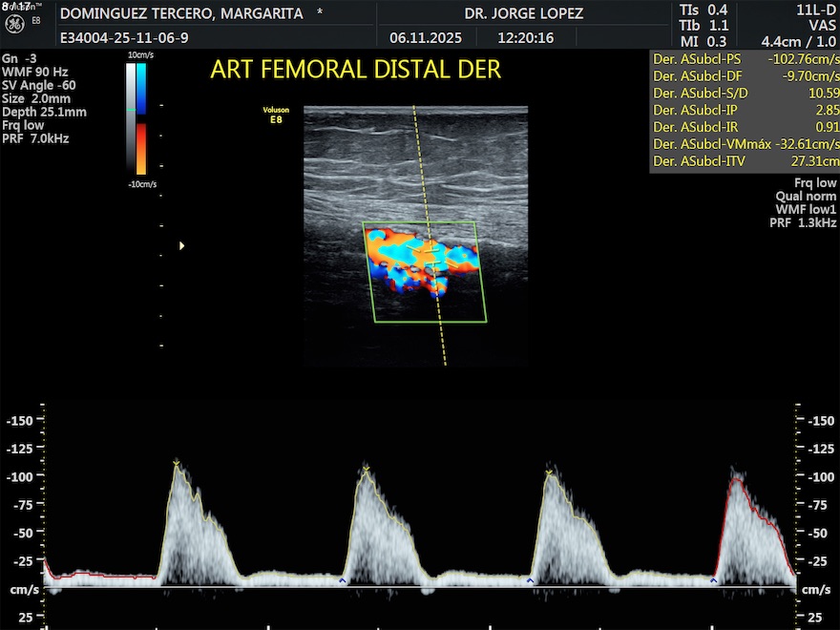Click the second waveform yellow peak marker
840x630 pixels.
pyautogui.click(x=366, y=468)
